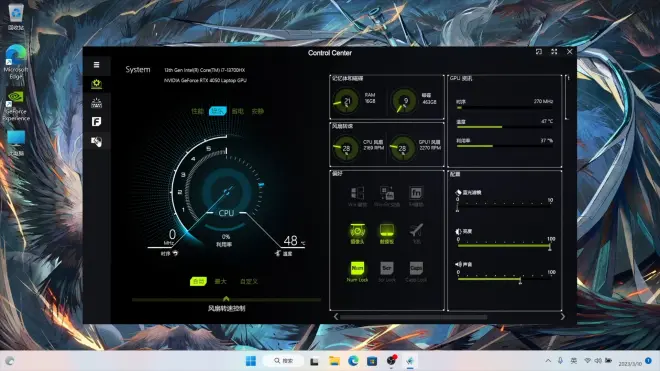
Task: Click the 12th Gen Intel Core processor text
Action: point(205,70)
